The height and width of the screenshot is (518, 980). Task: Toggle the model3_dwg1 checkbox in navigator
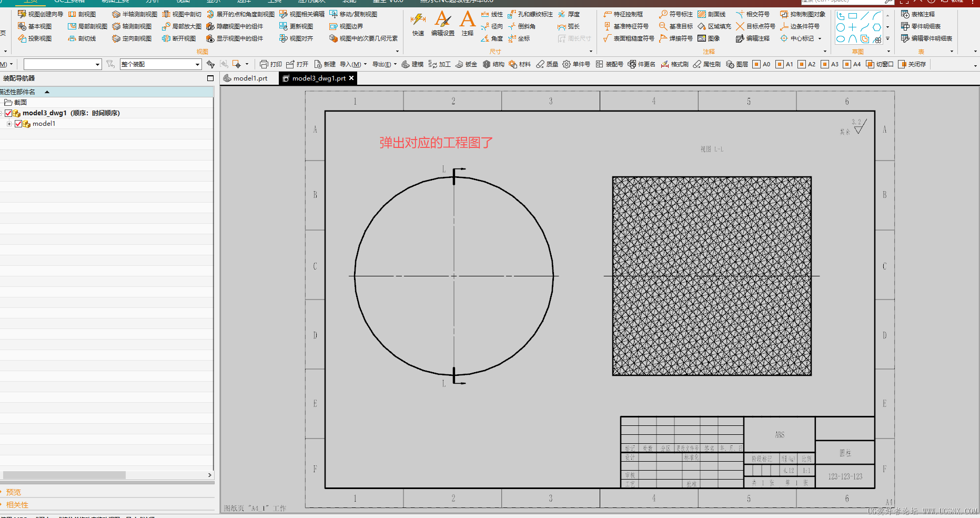pyautogui.click(x=8, y=113)
